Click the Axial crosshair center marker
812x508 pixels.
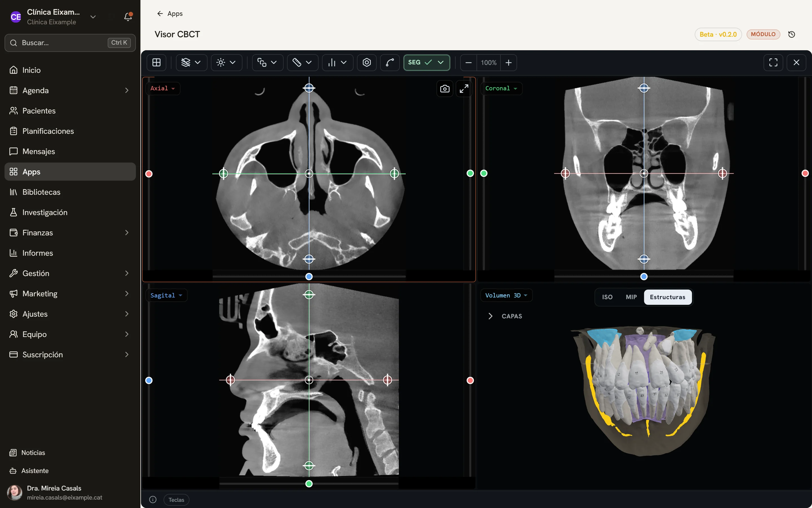tap(309, 174)
